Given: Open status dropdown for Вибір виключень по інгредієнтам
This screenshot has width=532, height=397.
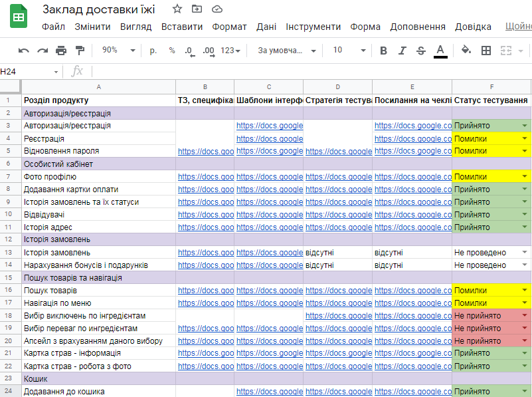Looking at the screenshot, I should pyautogui.click(x=525, y=315).
